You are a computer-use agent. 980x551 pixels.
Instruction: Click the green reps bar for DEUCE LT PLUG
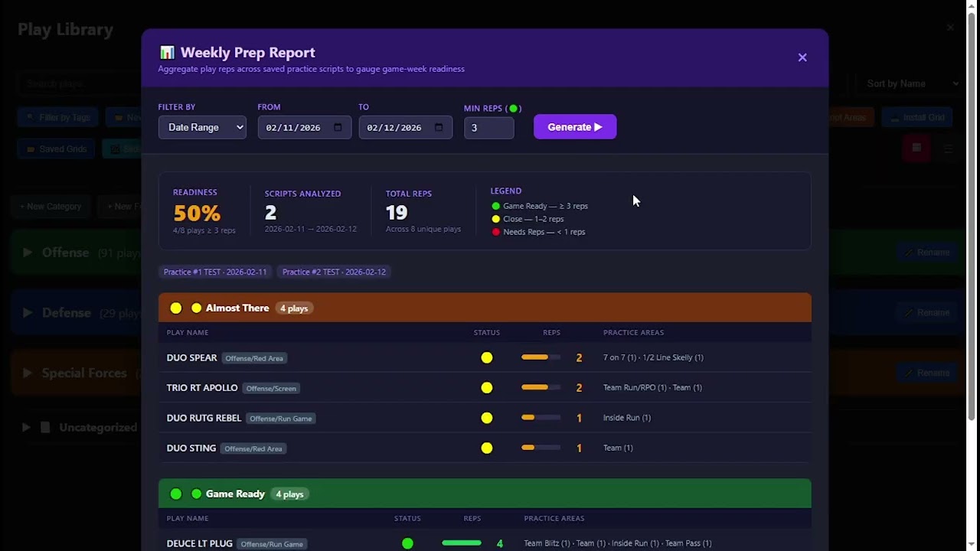tap(462, 543)
